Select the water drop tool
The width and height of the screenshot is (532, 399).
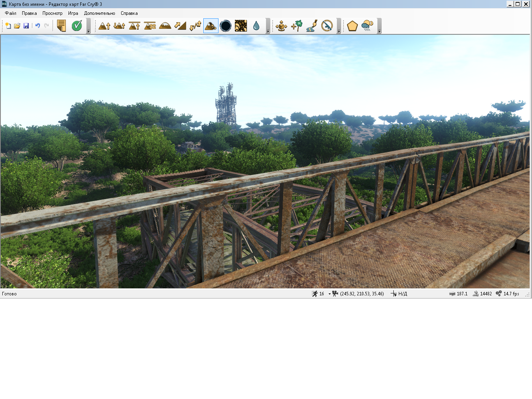(256, 26)
